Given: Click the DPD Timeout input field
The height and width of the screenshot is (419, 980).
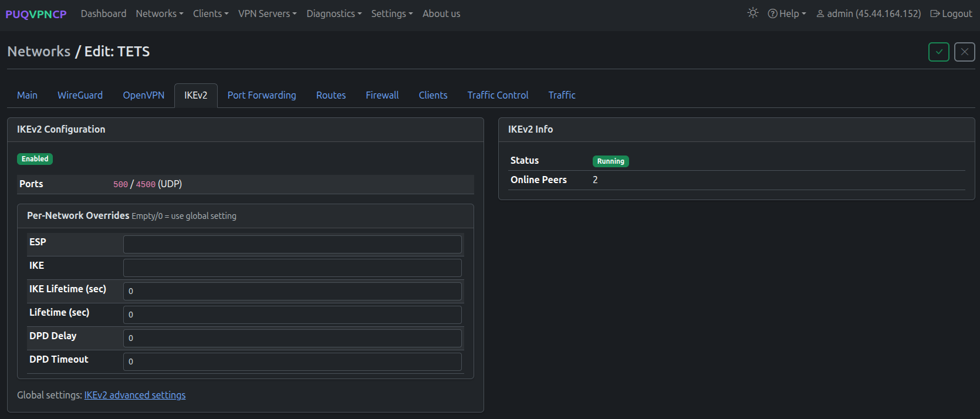Looking at the screenshot, I should click(292, 361).
